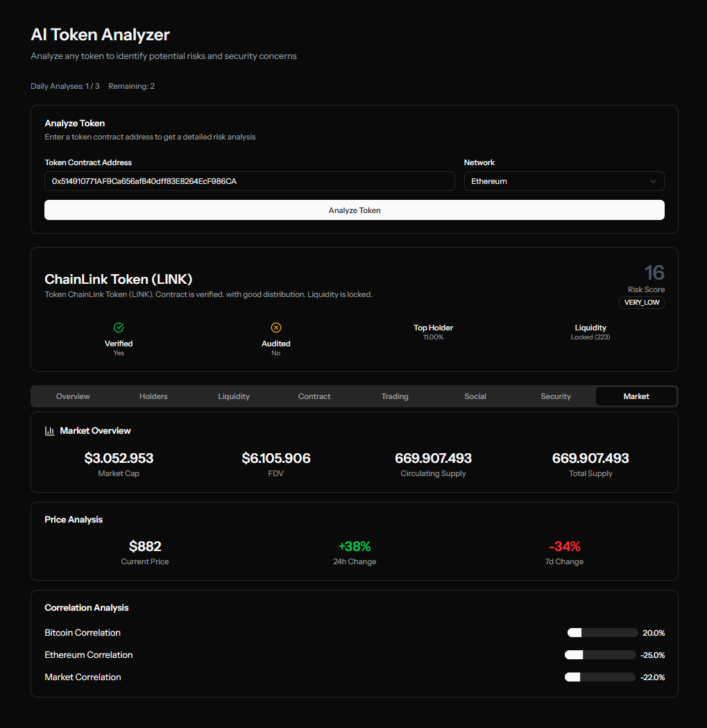Select the Market tab

point(636,396)
